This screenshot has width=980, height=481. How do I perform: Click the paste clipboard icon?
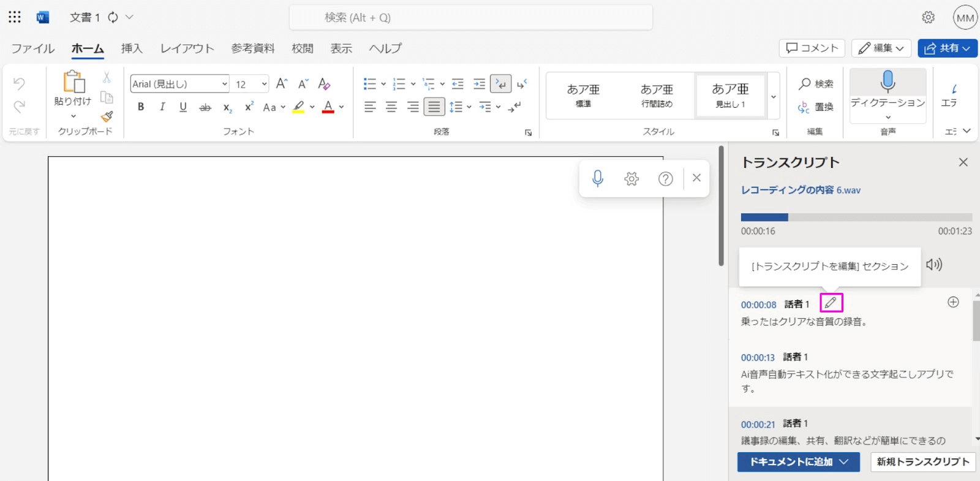[73, 82]
